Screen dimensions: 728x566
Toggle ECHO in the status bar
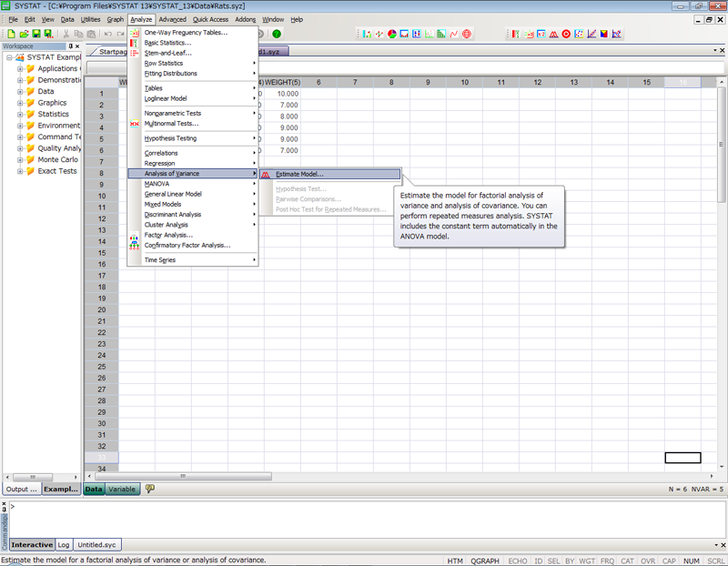(x=517, y=561)
